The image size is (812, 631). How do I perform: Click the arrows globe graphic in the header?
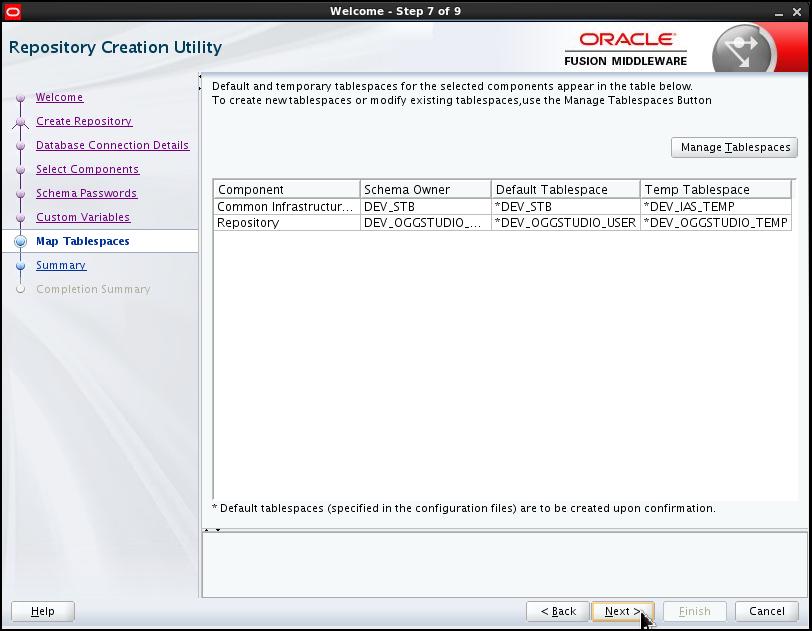(x=745, y=46)
